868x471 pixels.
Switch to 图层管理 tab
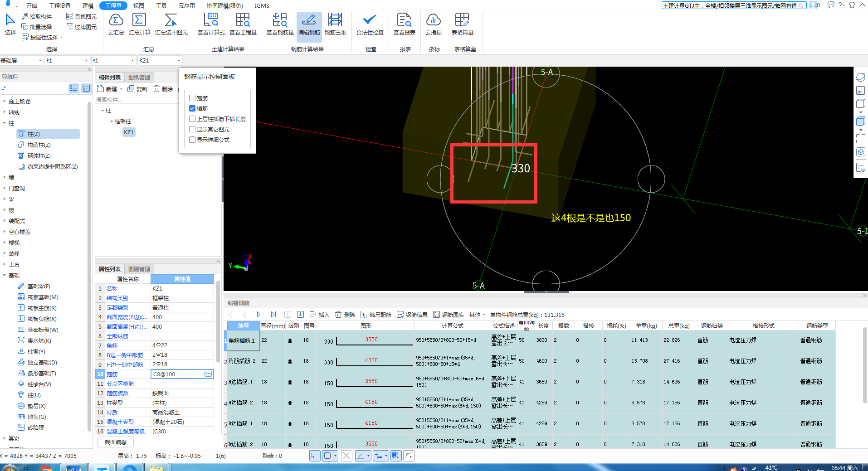pyautogui.click(x=139, y=269)
